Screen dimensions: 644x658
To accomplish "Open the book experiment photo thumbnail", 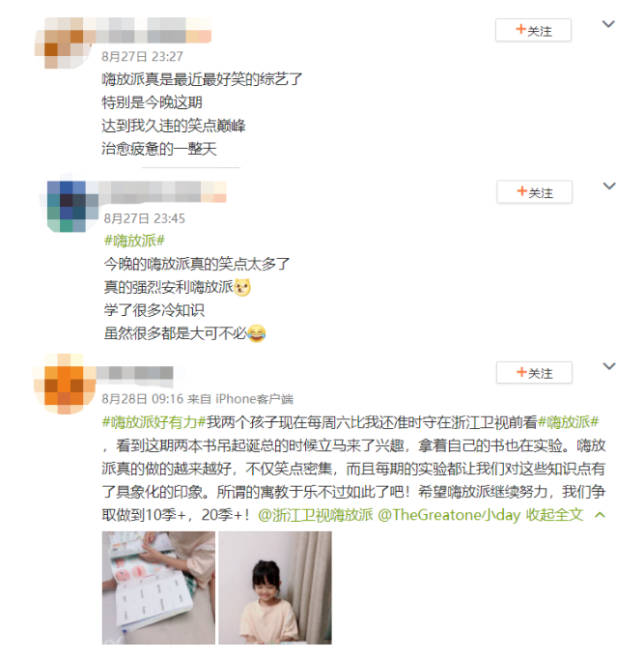I will point(158,587).
